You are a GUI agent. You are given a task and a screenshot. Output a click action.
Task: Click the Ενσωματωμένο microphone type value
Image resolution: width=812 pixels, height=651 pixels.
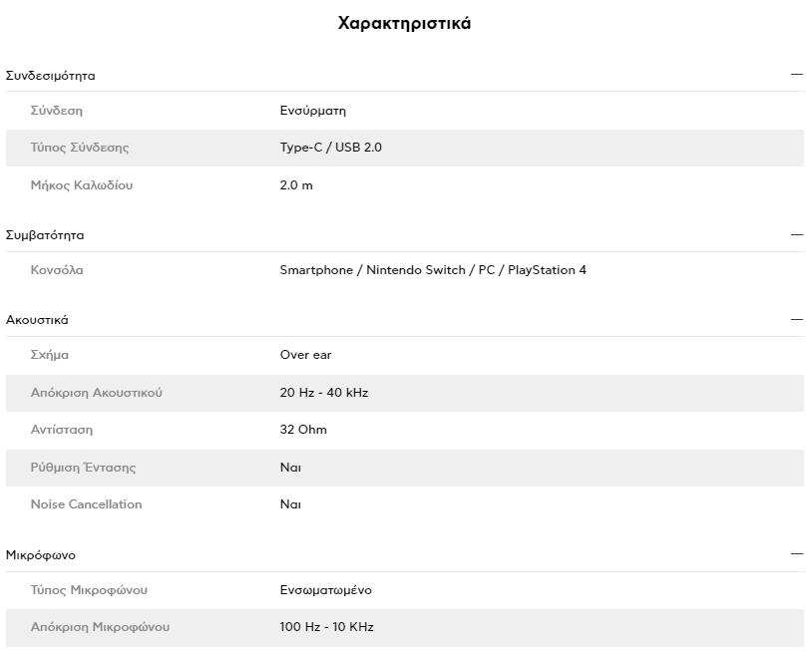click(326, 590)
